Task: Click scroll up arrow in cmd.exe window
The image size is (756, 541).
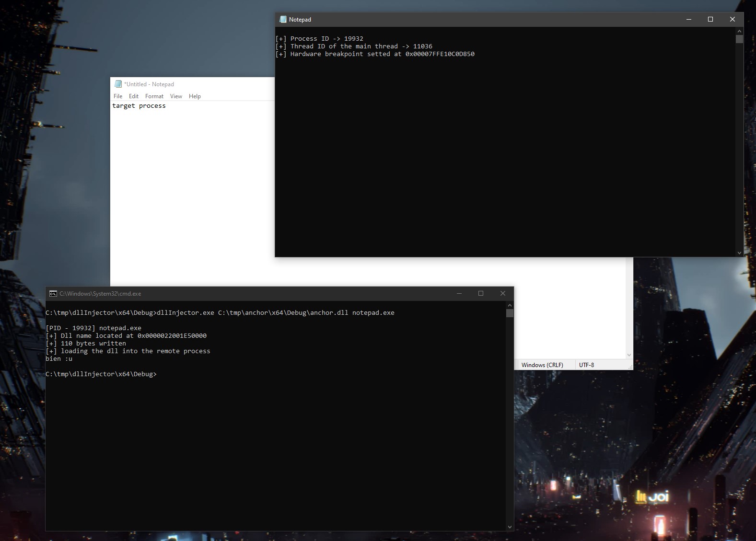Action: pyautogui.click(x=510, y=305)
